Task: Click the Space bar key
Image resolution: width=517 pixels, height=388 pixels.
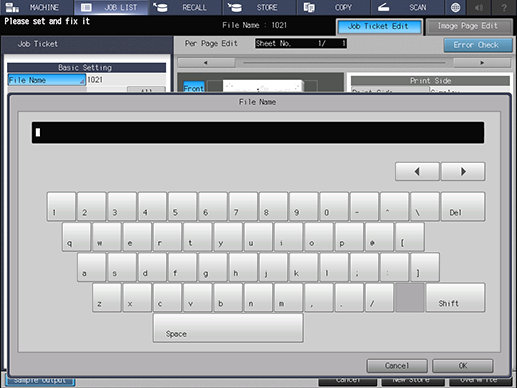Action: [x=228, y=328]
